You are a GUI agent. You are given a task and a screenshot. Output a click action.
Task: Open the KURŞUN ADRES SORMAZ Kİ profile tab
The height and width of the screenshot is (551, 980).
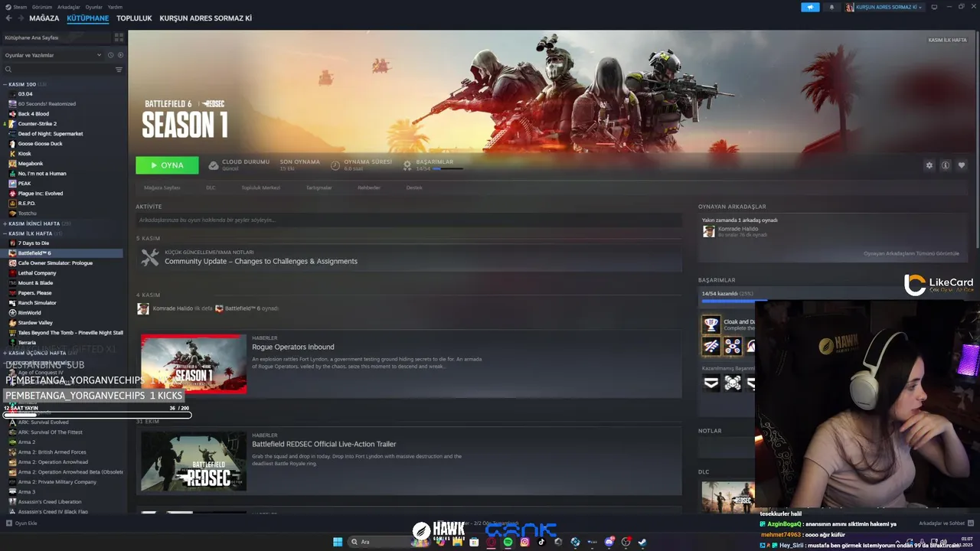(x=205, y=18)
